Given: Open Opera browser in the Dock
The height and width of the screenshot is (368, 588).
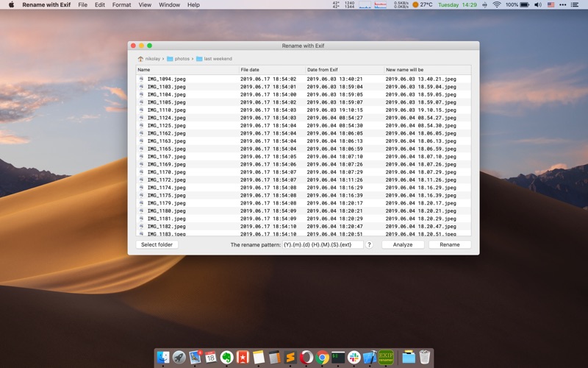Looking at the screenshot, I should (x=306, y=357).
